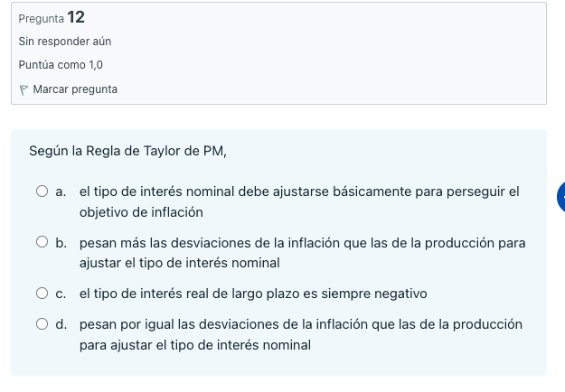Screen dimensions: 565x392
Task: Click the Pregunta 12 heading
Action: coord(52,17)
